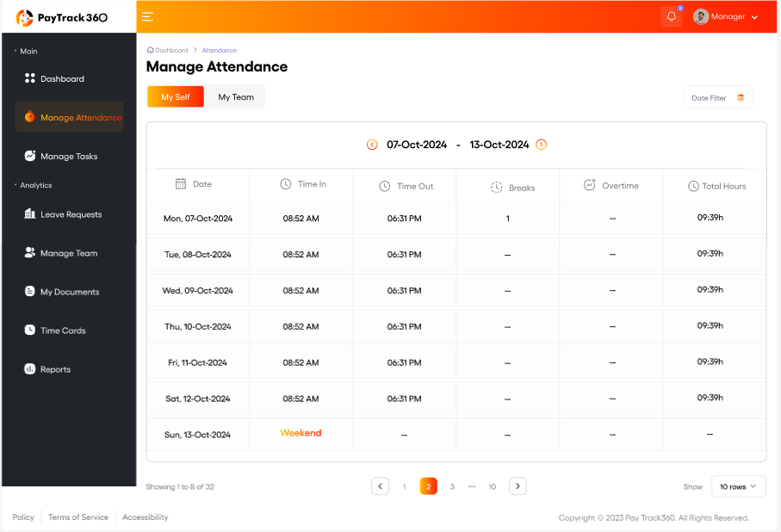
Task: Open Leave Requests in the sidebar
Action: tap(71, 214)
